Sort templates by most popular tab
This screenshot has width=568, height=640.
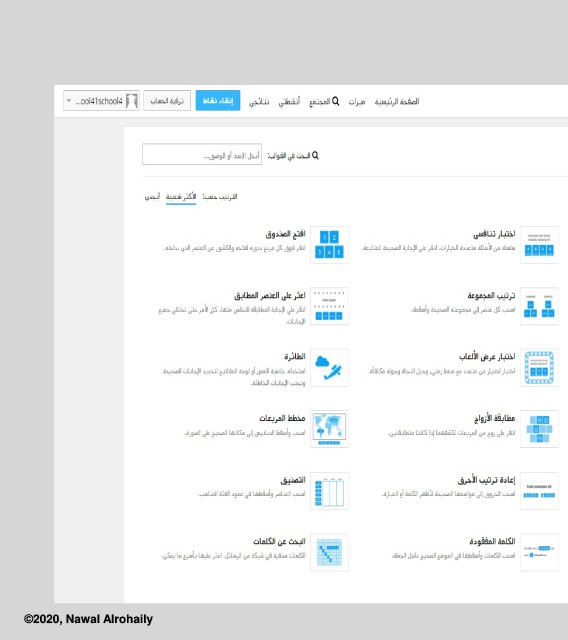click(x=181, y=197)
